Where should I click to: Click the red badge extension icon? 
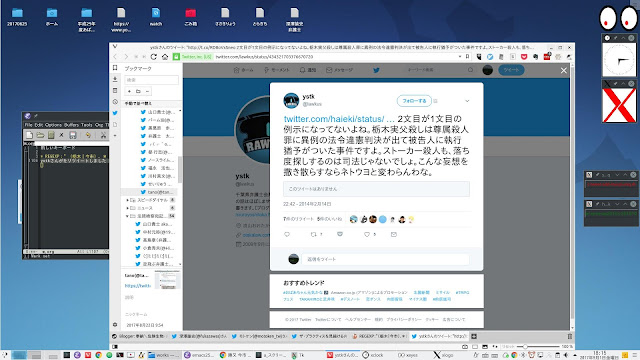547,57
